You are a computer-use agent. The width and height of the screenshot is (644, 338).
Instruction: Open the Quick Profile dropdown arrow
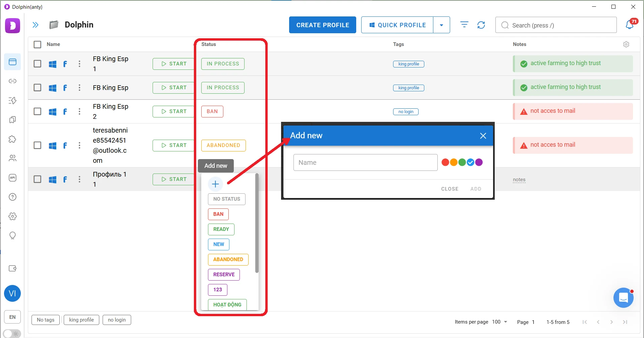(441, 25)
